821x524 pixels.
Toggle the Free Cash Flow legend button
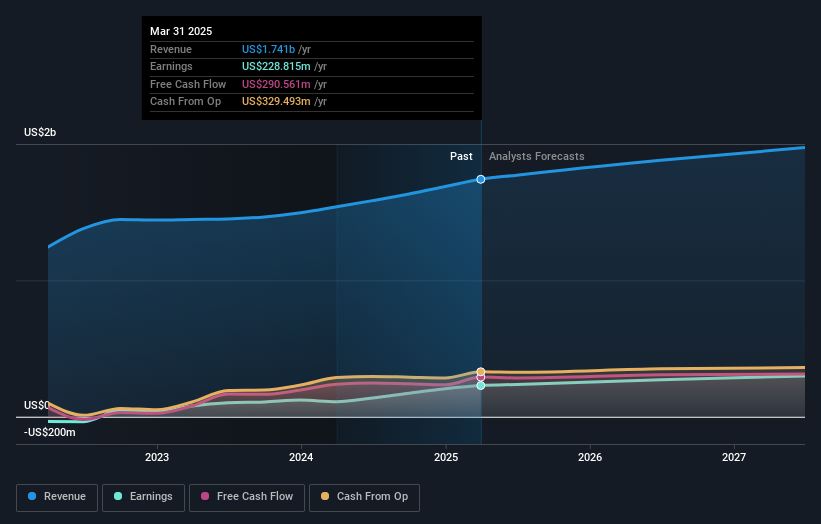tap(247, 497)
